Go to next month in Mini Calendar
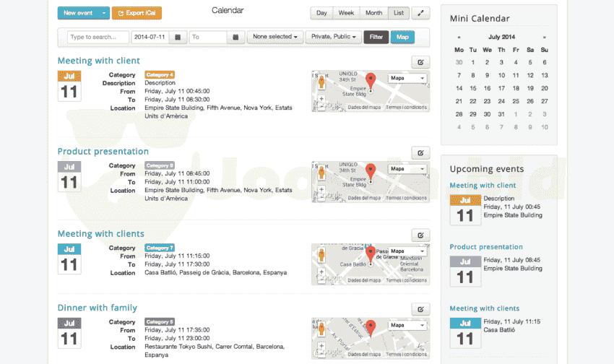 [545, 37]
